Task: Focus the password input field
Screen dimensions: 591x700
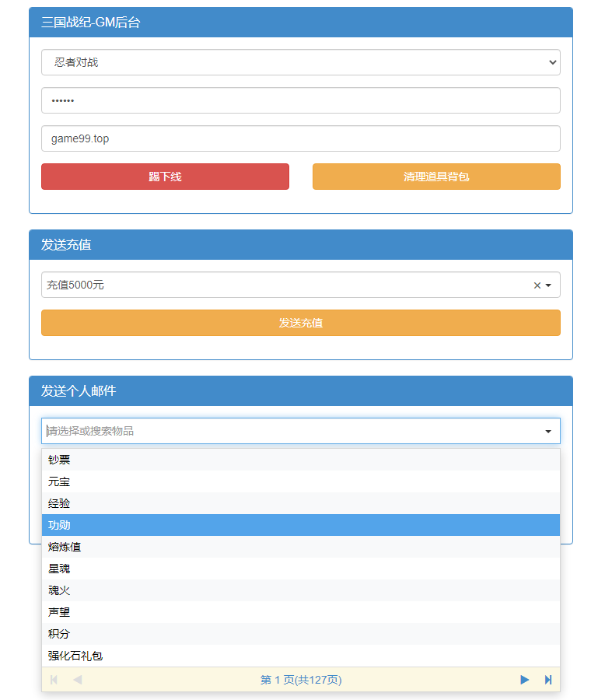Action: pyautogui.click(x=300, y=100)
